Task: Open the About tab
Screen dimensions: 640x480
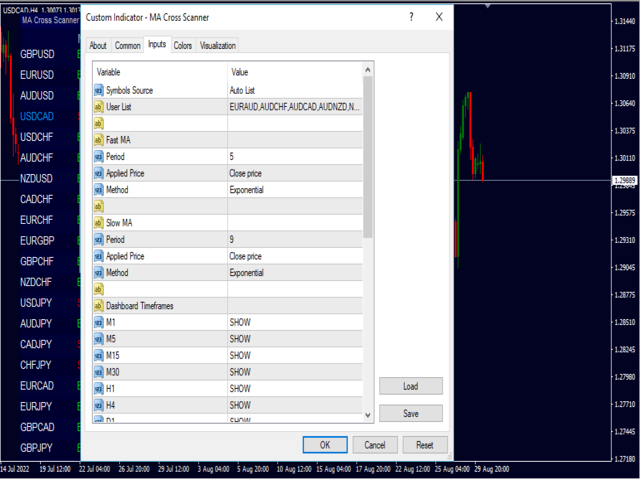Action: click(x=98, y=45)
